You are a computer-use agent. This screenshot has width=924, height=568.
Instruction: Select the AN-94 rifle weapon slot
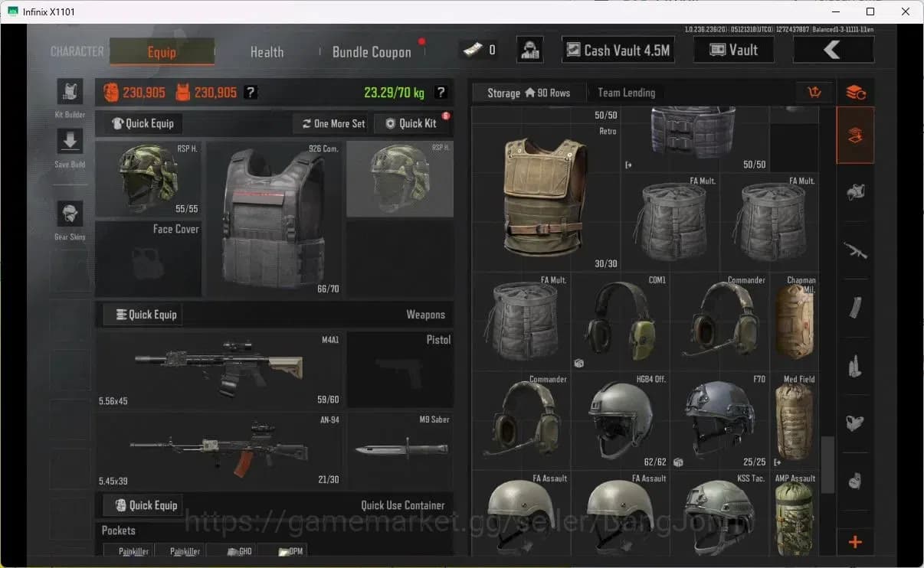(x=219, y=451)
